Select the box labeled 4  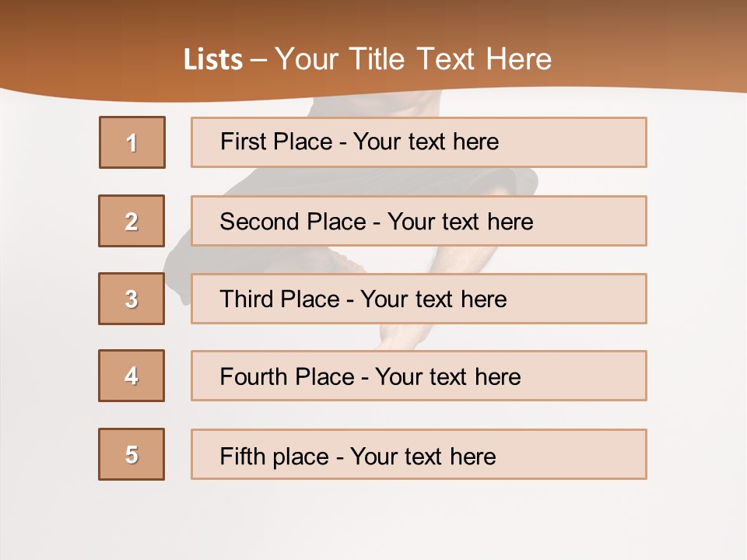coord(132,376)
